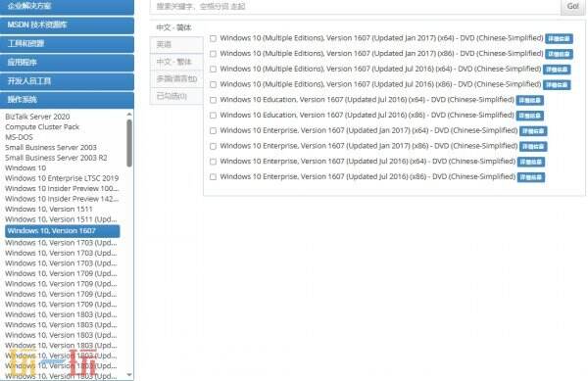The width and height of the screenshot is (588, 381).
Task: Select Compute Cluster Pack in the list
Action: (42, 127)
